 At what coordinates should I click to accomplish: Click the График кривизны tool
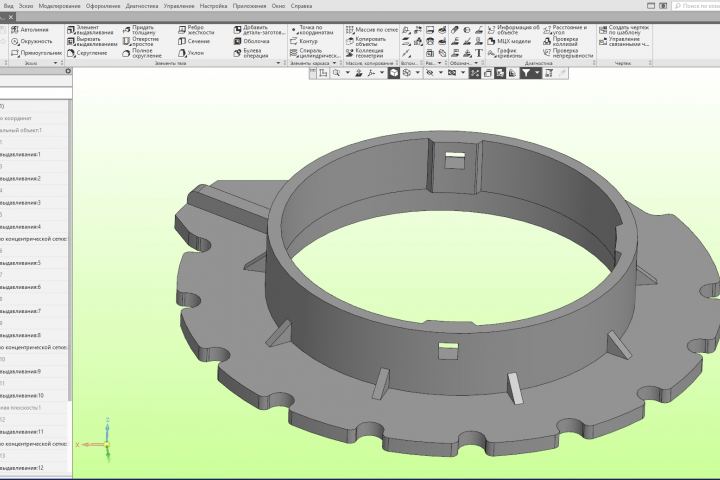click(505, 53)
